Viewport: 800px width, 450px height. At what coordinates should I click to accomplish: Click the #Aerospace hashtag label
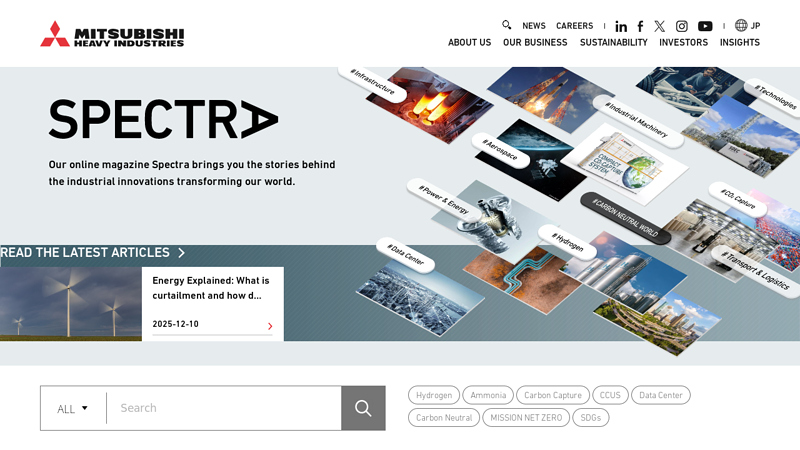(500, 150)
